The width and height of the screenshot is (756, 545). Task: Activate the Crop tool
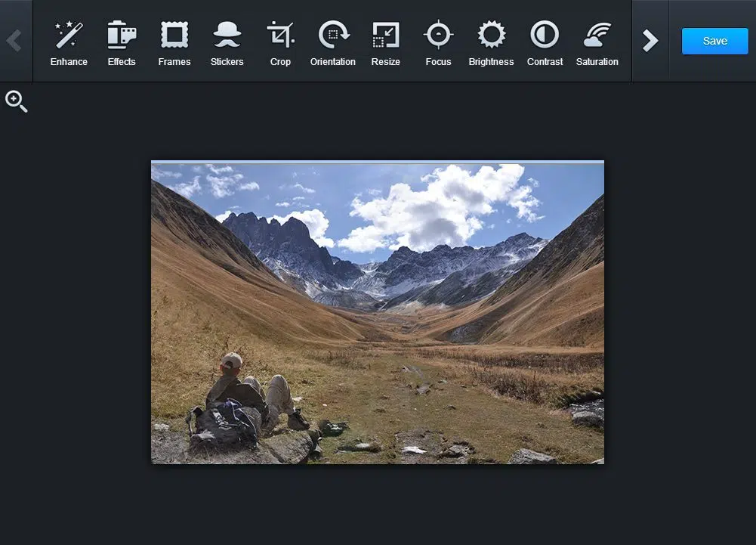[280, 36]
